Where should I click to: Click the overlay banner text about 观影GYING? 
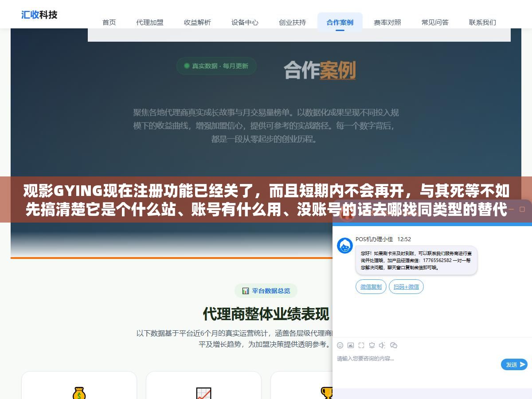266,200
